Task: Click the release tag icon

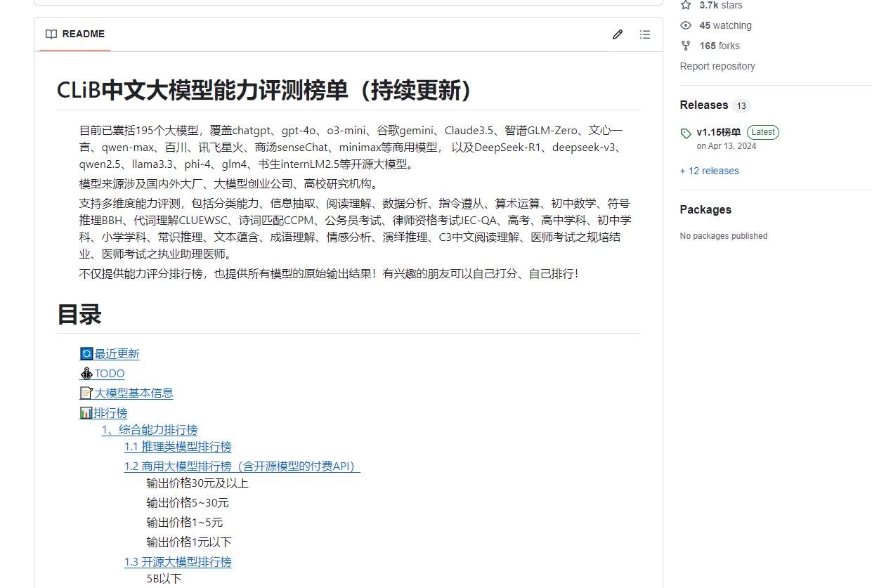Action: (x=686, y=133)
